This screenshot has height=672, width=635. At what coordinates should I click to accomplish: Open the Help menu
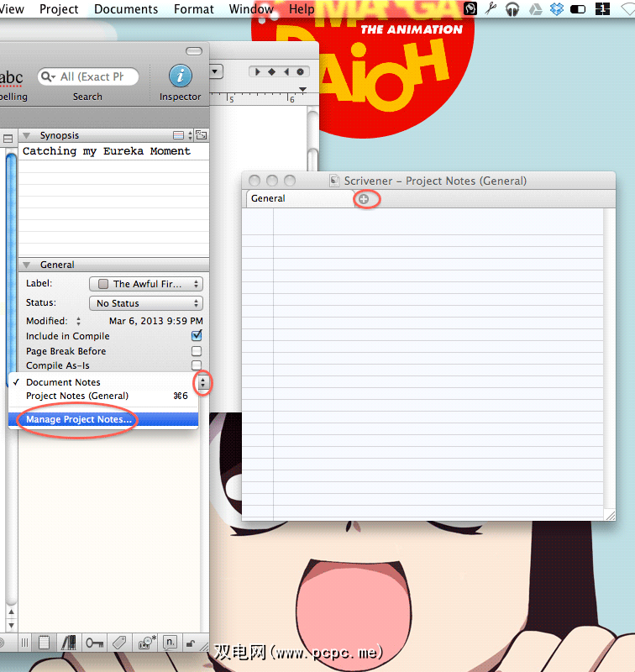[302, 9]
